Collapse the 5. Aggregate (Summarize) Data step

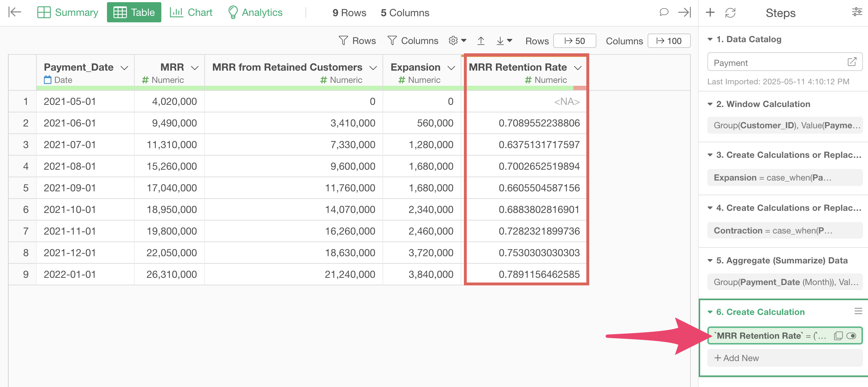(710, 261)
